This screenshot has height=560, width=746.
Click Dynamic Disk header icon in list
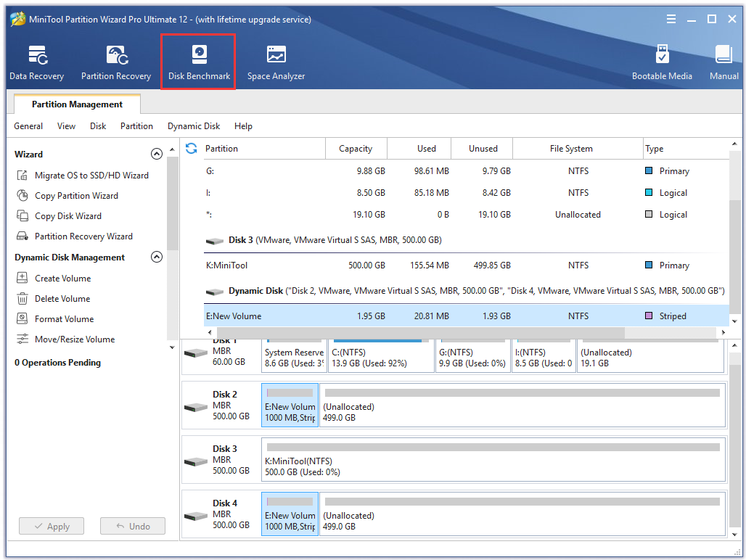click(215, 292)
